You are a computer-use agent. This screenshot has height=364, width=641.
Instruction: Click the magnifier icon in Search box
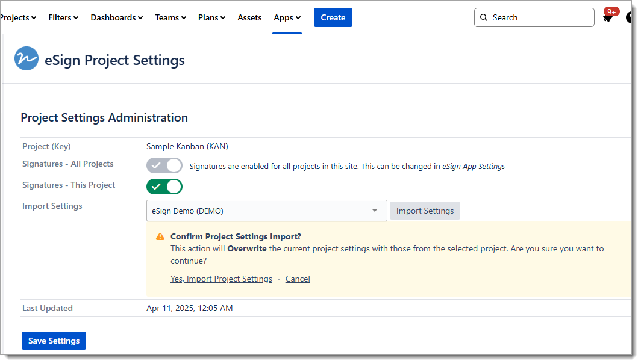coord(484,17)
